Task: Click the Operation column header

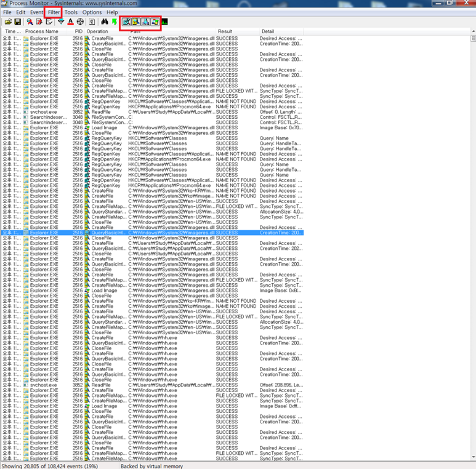Action: [x=107, y=31]
